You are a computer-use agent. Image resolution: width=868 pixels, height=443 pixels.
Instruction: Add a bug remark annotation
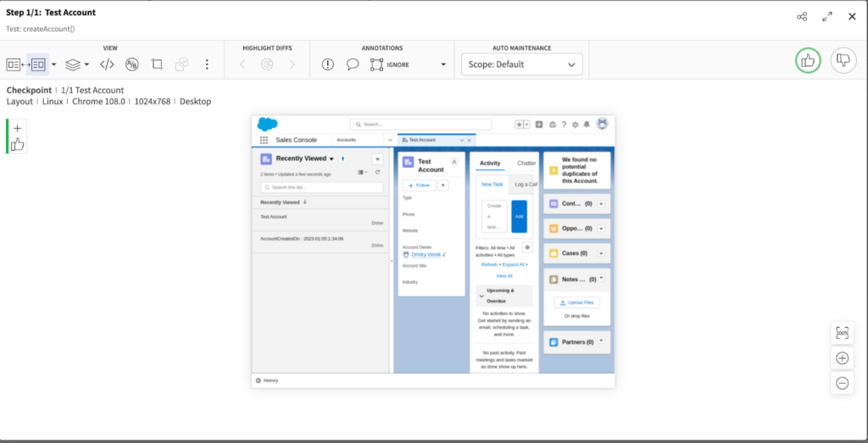(328, 64)
